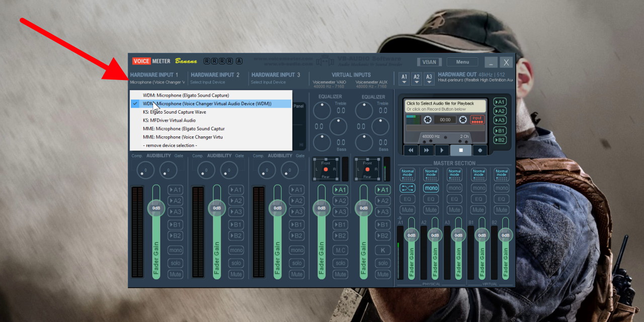
Task: Fast-forward the cassette player
Action: coord(426,150)
